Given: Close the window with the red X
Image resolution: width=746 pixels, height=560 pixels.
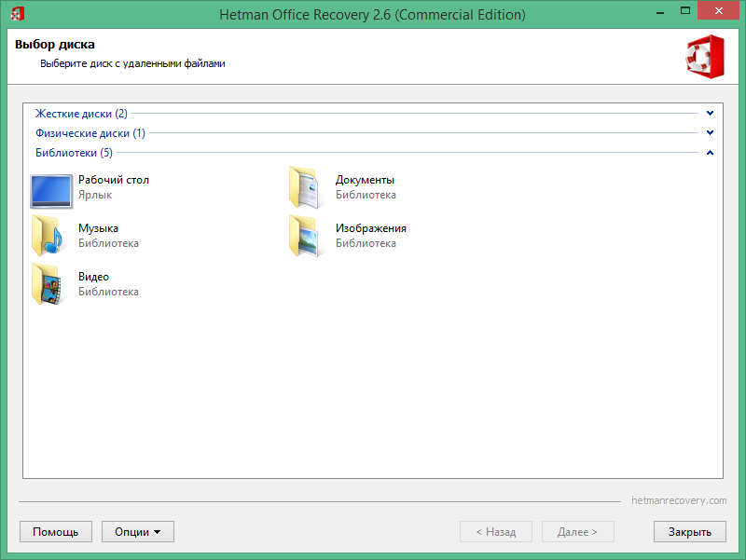Looking at the screenshot, I should 718,10.
